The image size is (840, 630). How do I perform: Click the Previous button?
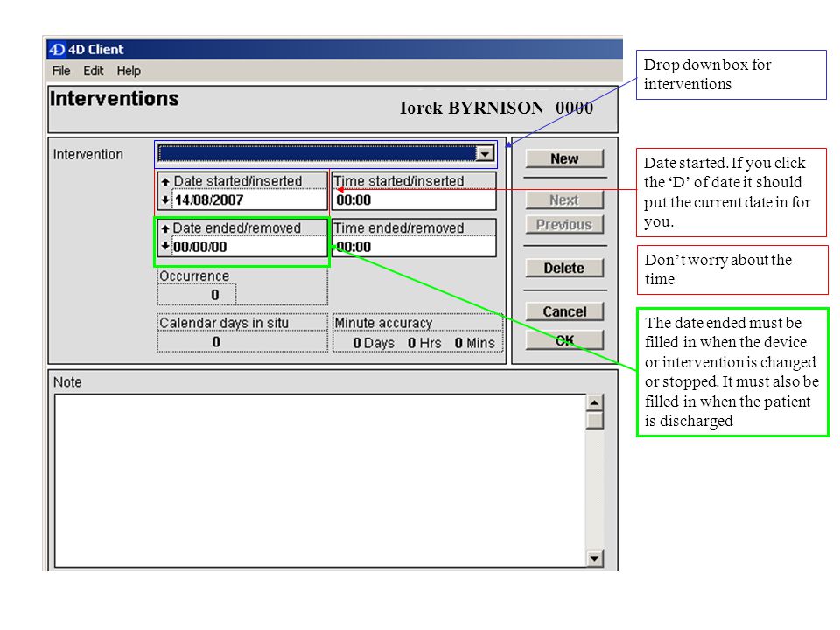coord(564,225)
